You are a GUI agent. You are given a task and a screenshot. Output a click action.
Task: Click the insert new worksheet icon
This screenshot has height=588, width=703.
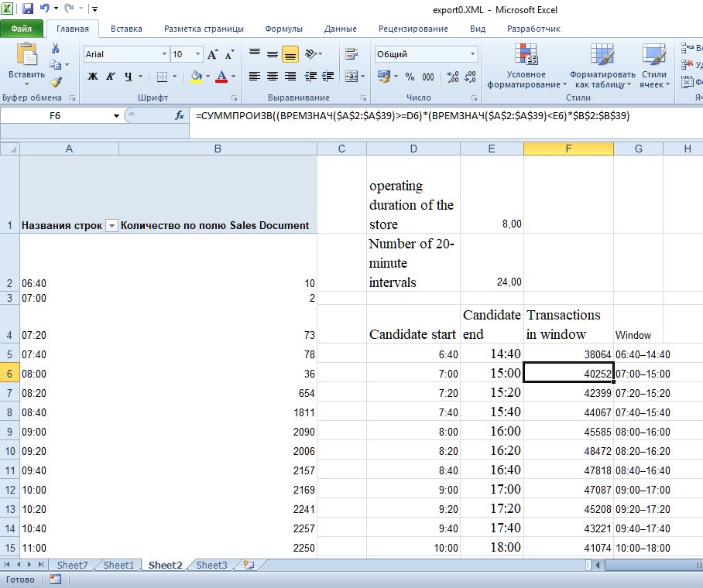point(249,565)
